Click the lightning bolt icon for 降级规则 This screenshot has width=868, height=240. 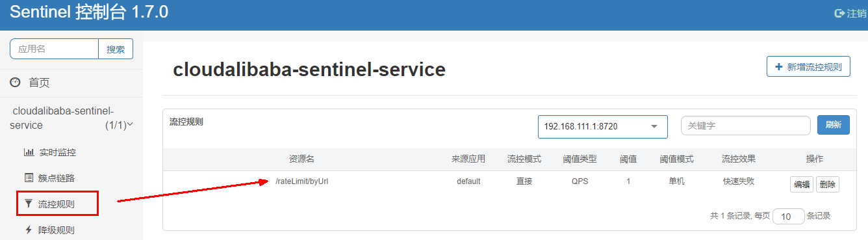point(29,230)
